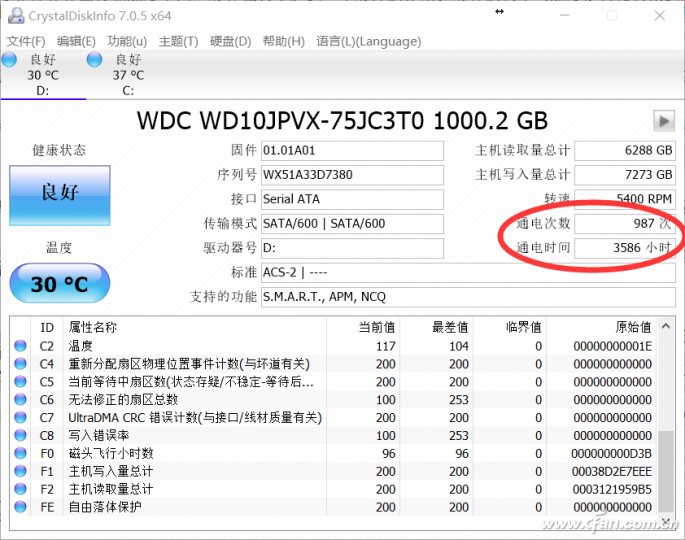This screenshot has height=540, width=685.
Task: Click the status orb for attribute C8
Action: point(20,436)
